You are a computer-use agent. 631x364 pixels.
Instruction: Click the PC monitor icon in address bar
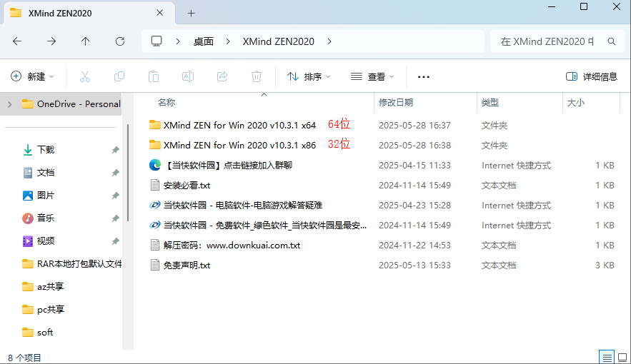pos(156,41)
